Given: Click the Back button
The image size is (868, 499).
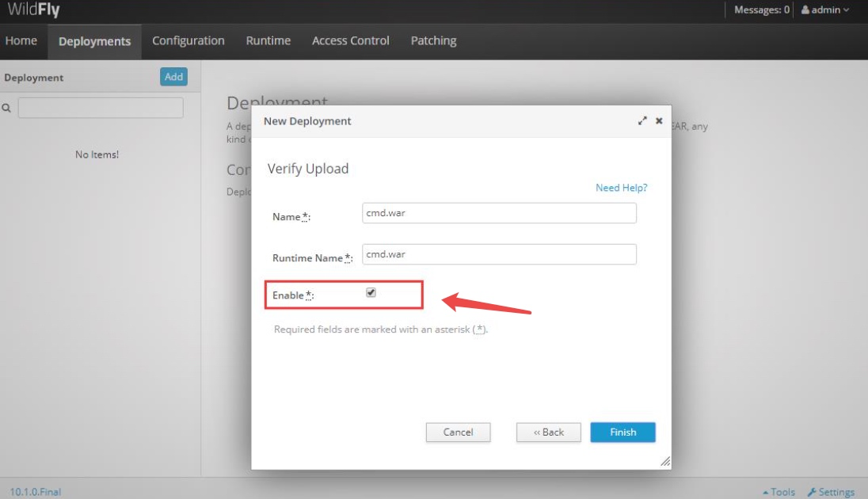Looking at the screenshot, I should click(549, 432).
